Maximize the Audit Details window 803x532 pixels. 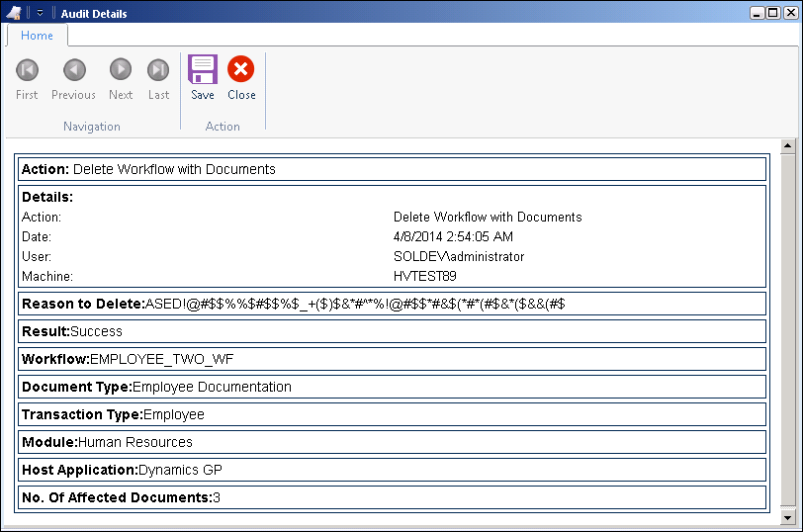772,14
